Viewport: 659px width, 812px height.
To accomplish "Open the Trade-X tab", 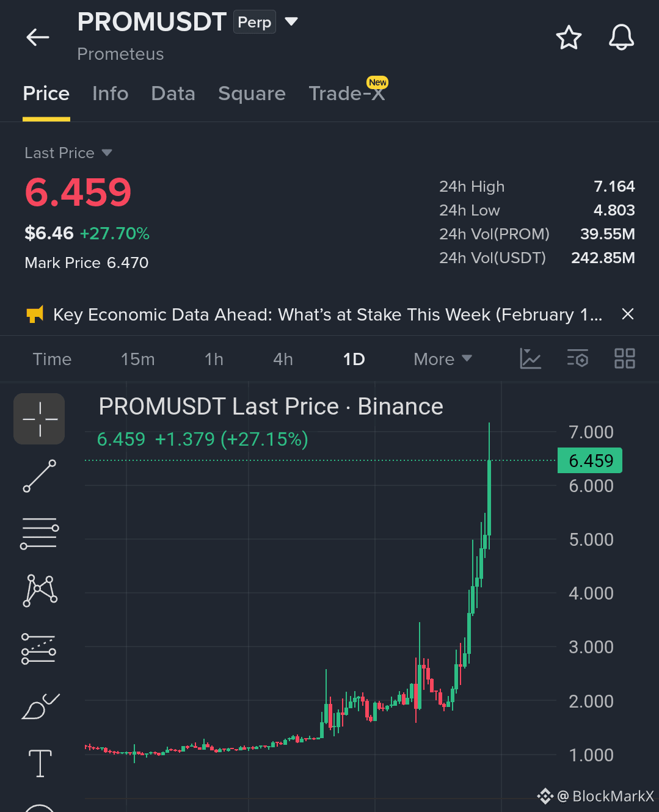I will pos(348,93).
